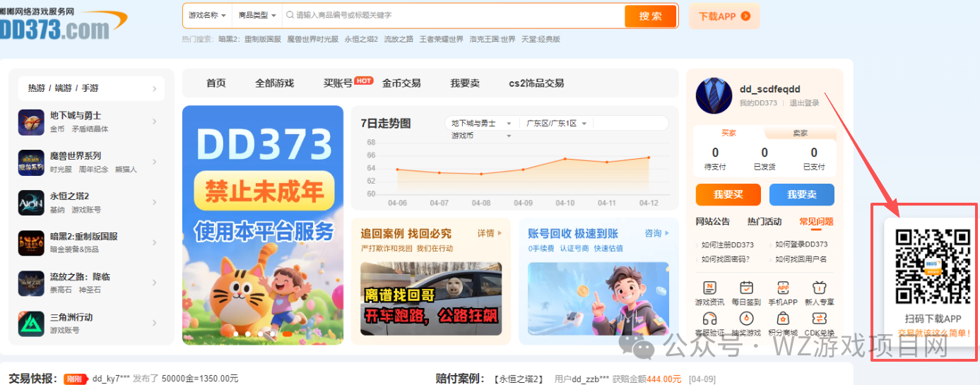Image resolution: width=980 pixels, height=385 pixels.
Task: Open the 地下城与勇士 trend chart dropdown
Action: pyautogui.click(x=481, y=123)
